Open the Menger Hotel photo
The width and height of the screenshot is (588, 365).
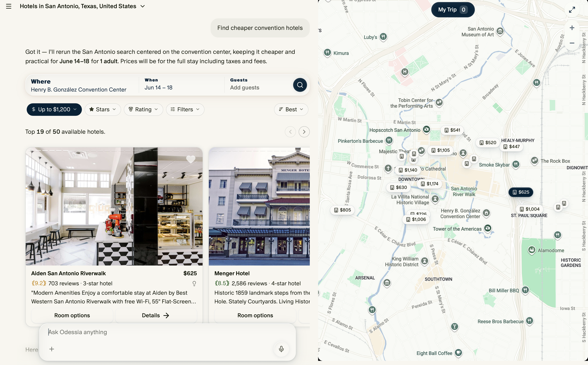(259, 207)
